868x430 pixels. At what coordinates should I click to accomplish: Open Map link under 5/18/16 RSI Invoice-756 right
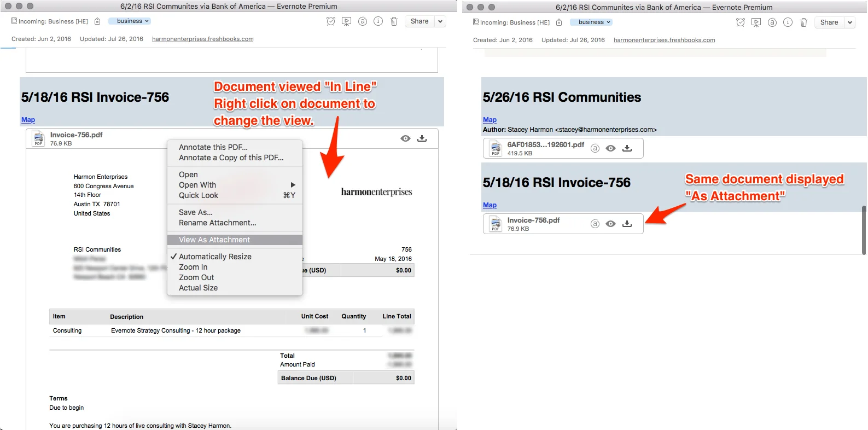(490, 205)
